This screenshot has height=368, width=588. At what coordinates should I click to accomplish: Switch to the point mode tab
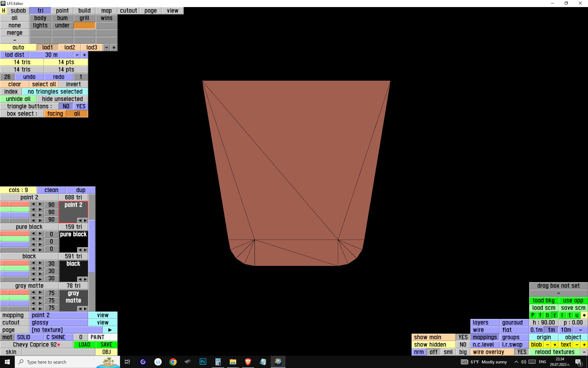(x=62, y=11)
